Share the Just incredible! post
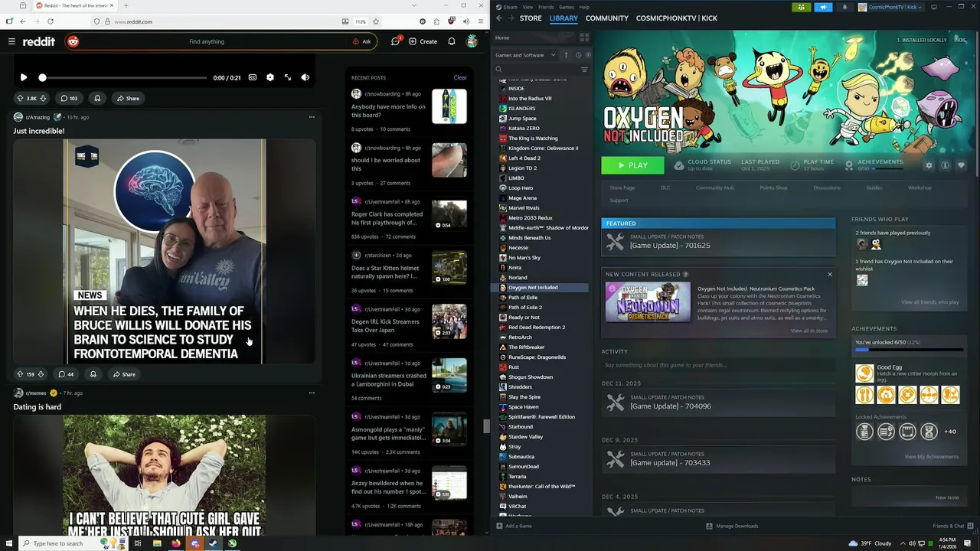The width and height of the screenshot is (980, 551). pyautogui.click(x=124, y=374)
